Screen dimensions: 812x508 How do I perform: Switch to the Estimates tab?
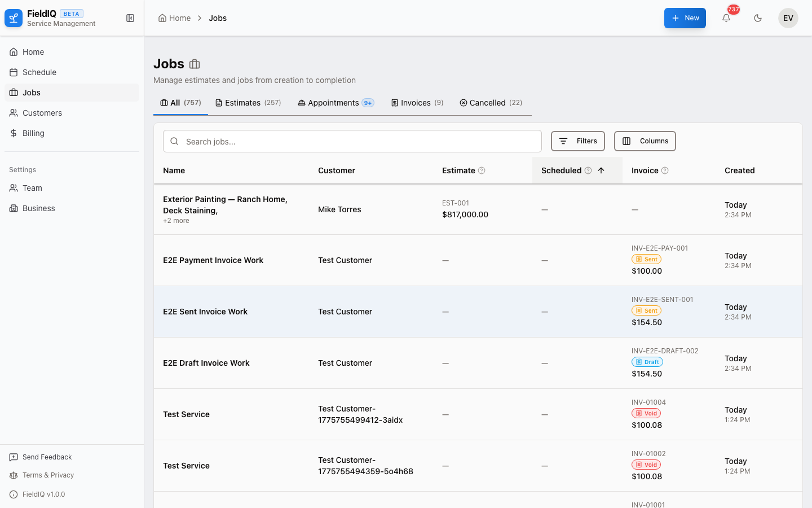point(248,103)
